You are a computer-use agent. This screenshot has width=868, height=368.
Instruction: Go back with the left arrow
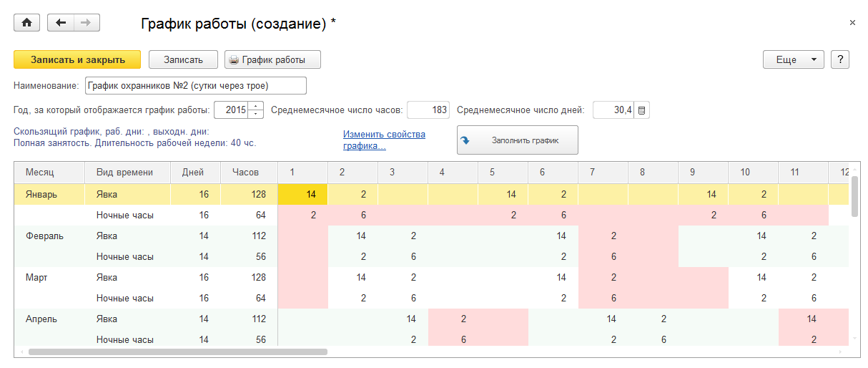[61, 23]
